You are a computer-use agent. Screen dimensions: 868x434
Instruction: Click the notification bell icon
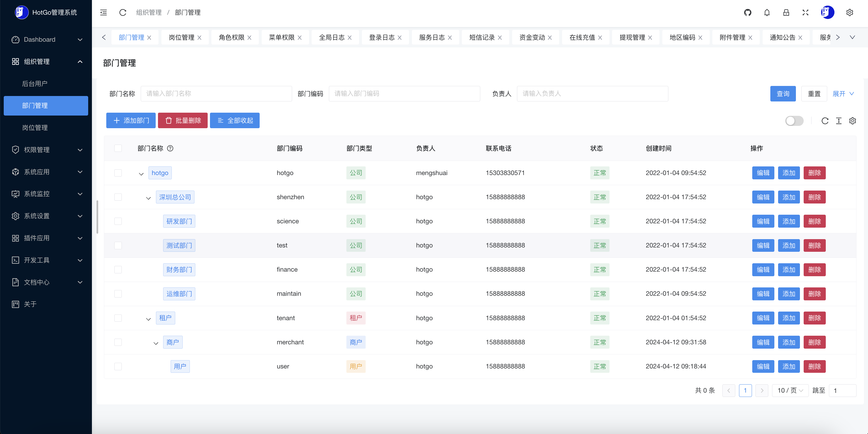(767, 12)
